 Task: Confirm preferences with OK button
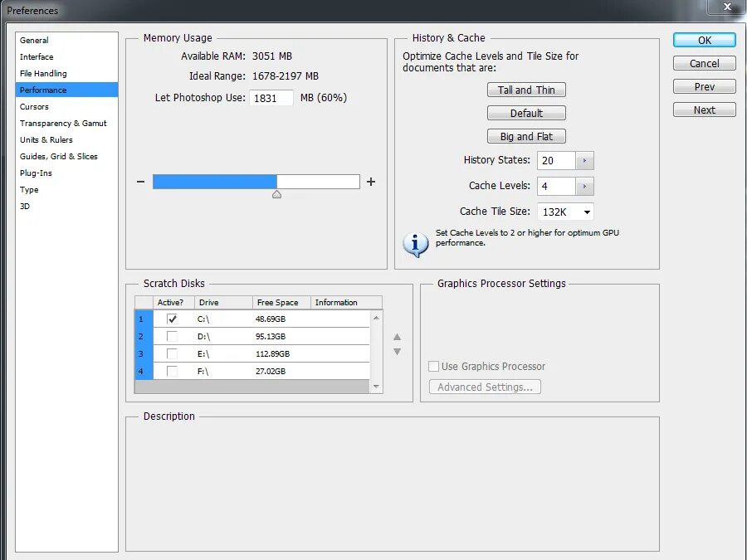704,40
